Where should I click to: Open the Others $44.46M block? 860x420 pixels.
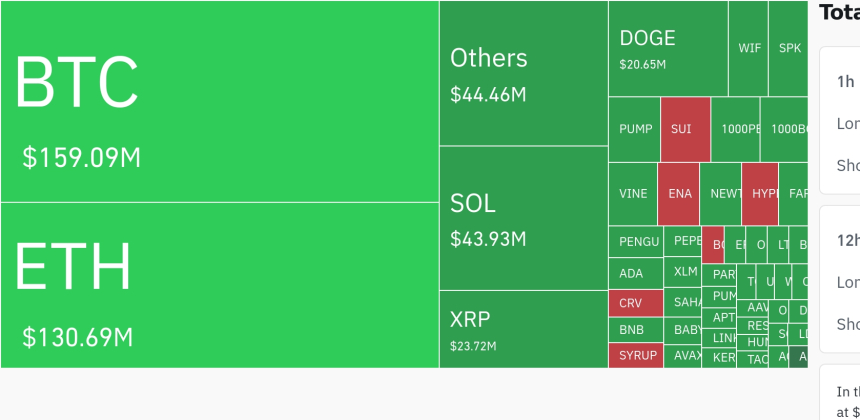(x=523, y=73)
